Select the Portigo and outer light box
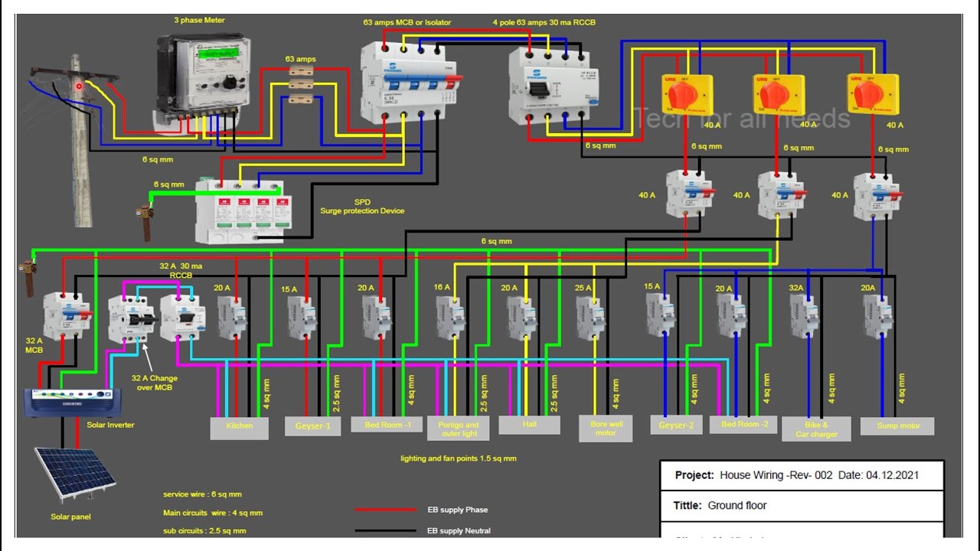 [x=460, y=429]
